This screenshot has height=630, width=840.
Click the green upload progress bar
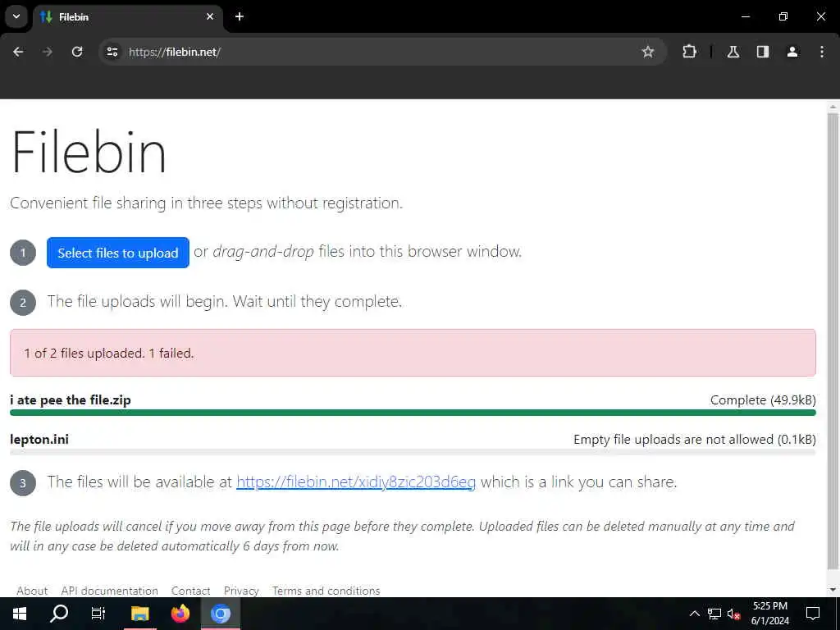point(413,413)
